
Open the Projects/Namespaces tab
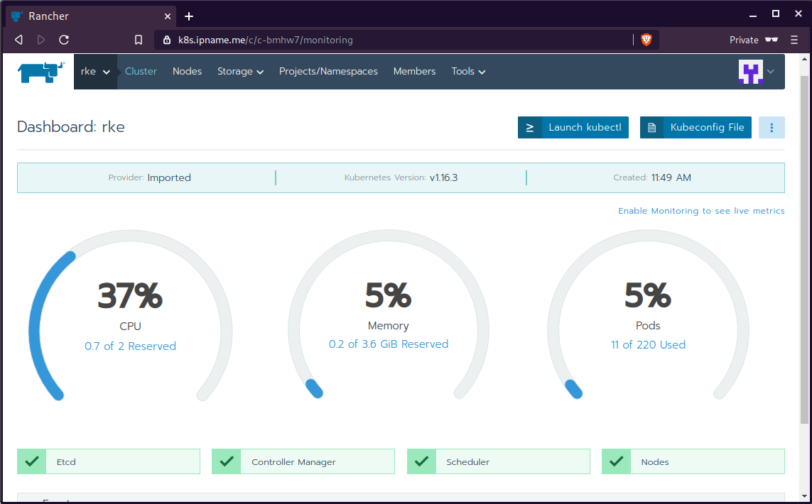click(x=328, y=72)
